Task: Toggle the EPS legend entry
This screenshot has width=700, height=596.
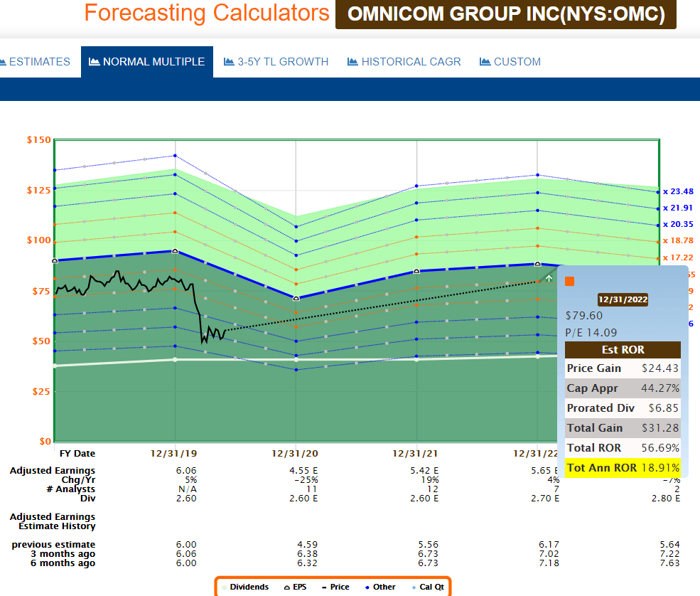Action: [x=295, y=587]
